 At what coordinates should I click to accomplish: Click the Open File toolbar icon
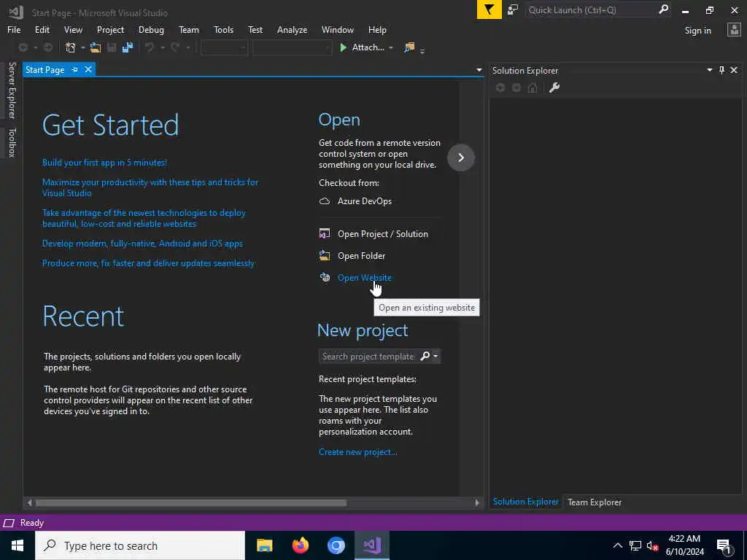click(x=96, y=47)
